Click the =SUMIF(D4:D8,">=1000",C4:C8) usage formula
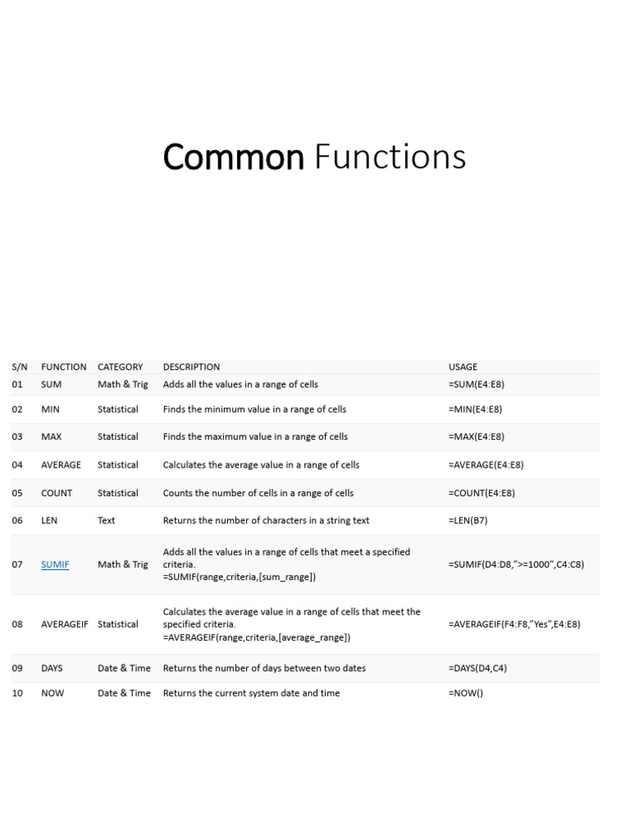The width and height of the screenshot is (630, 840). 516,564
